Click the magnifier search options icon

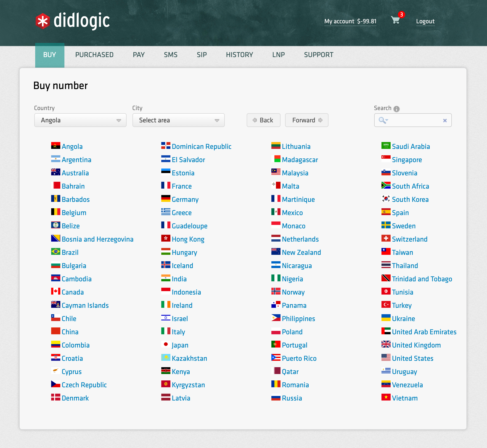tap(383, 120)
